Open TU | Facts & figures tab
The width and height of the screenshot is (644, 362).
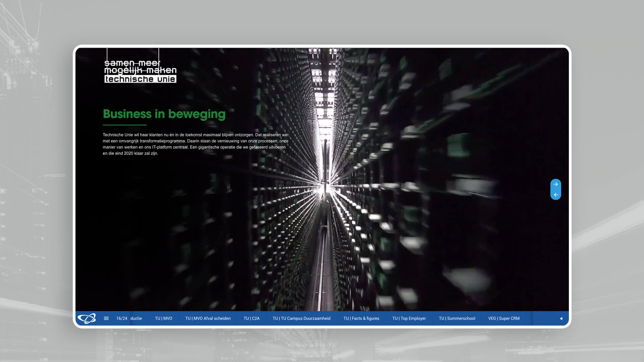point(361,318)
